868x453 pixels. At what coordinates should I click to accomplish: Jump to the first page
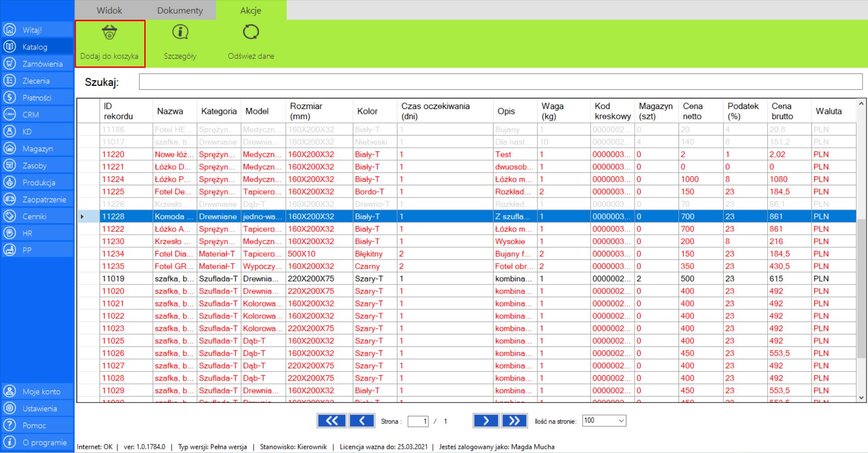pyautogui.click(x=332, y=421)
